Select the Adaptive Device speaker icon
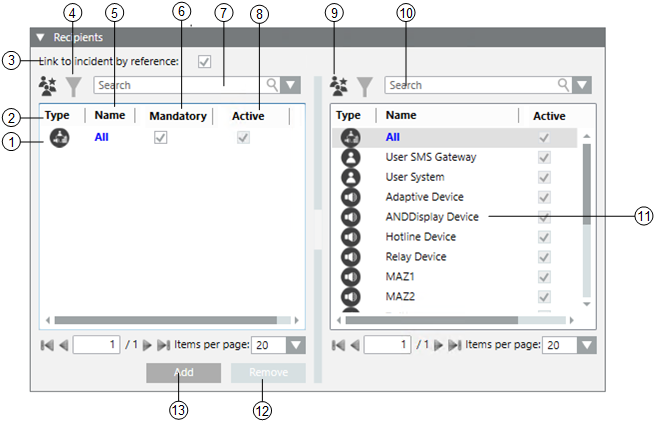Screen dimensions: 659x426 [351, 197]
